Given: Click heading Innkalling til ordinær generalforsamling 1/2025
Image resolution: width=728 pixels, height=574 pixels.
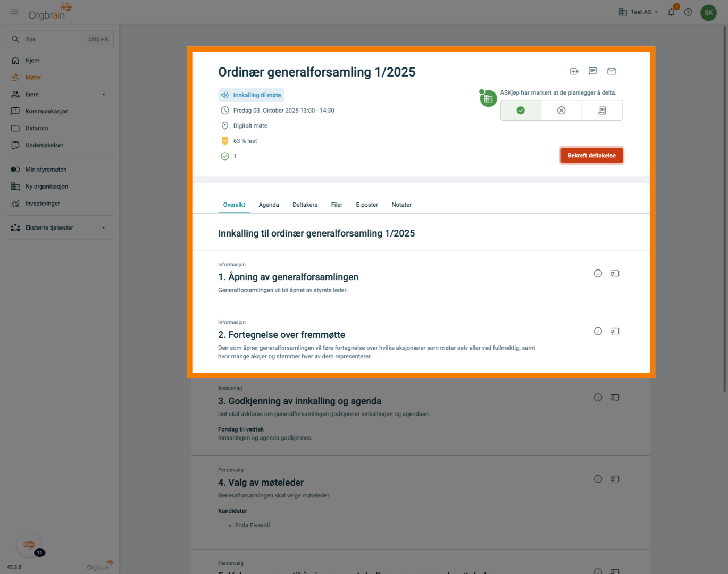Looking at the screenshot, I should (x=316, y=233).
